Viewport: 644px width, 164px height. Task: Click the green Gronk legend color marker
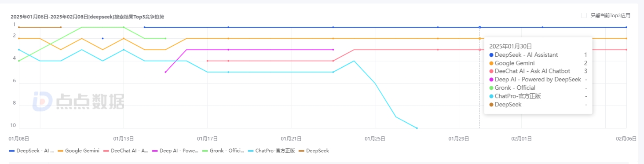[x=206, y=151]
